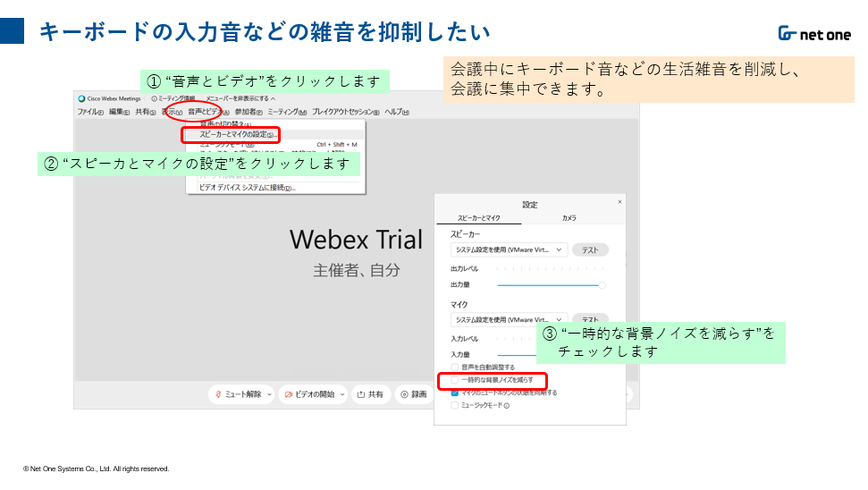868x490 pixels.
Task: Open the 音声とビデオ menu
Action: point(208,112)
